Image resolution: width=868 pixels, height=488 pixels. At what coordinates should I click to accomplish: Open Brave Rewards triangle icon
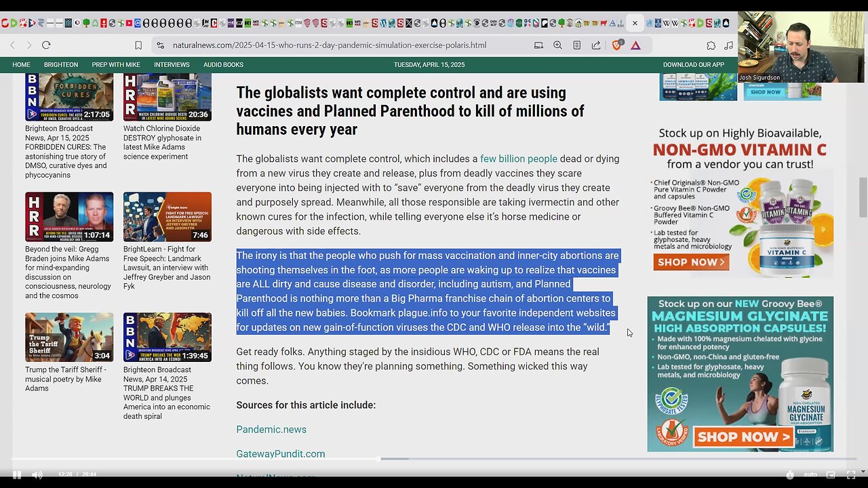point(635,45)
